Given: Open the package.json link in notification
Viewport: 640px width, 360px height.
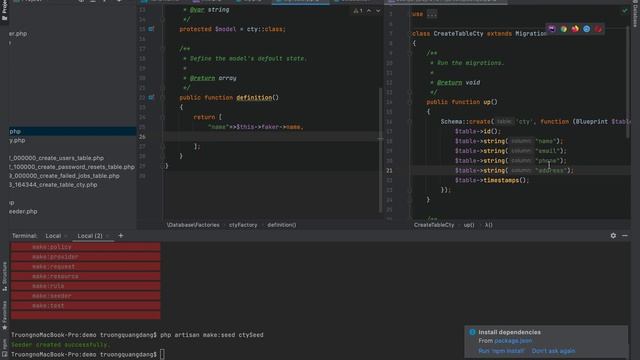Looking at the screenshot, I should [x=513, y=340].
